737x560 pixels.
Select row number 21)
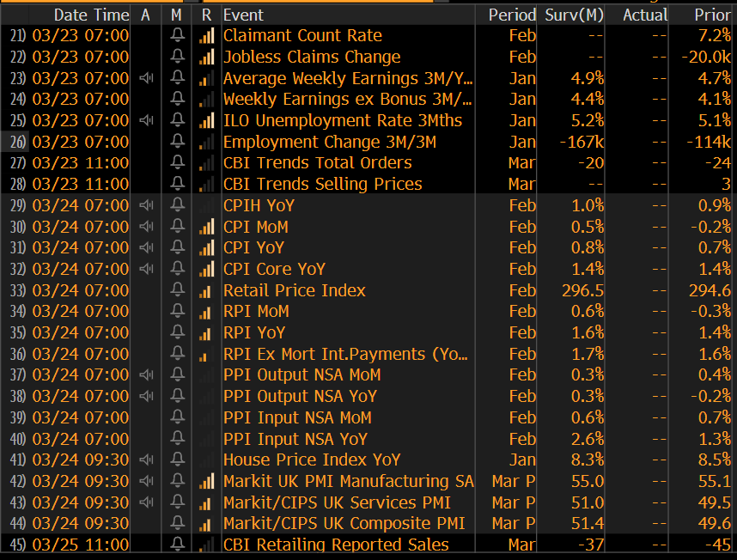[18, 35]
